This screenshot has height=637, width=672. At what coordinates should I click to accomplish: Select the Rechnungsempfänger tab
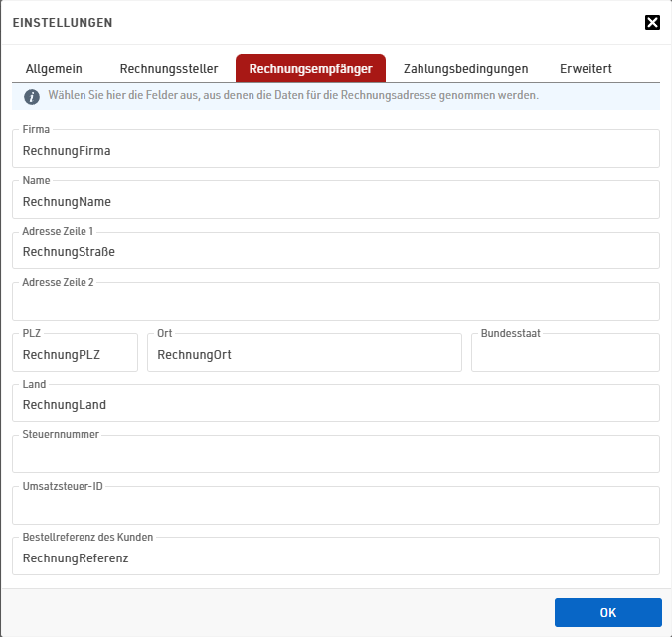click(310, 69)
